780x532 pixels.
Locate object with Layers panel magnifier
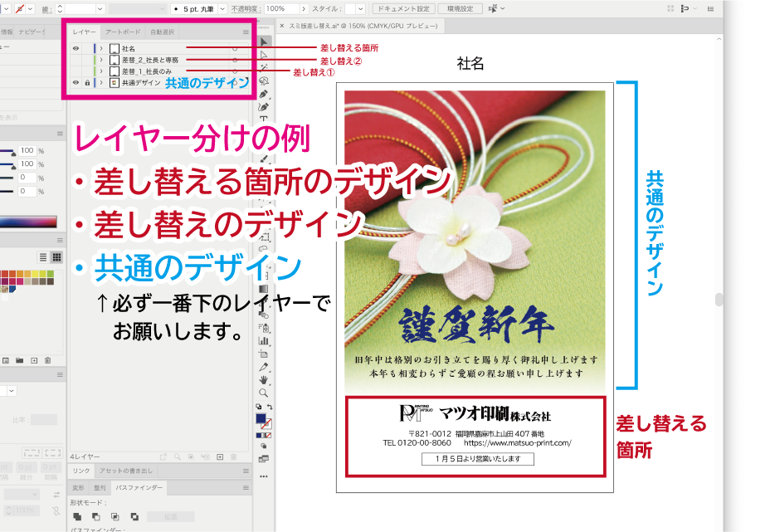click(177, 456)
